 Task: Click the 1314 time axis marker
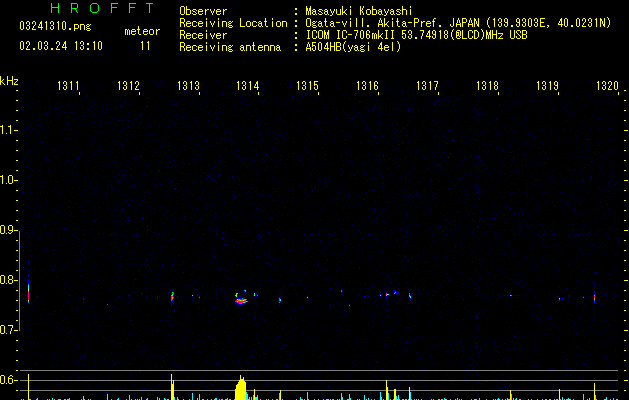tap(248, 85)
